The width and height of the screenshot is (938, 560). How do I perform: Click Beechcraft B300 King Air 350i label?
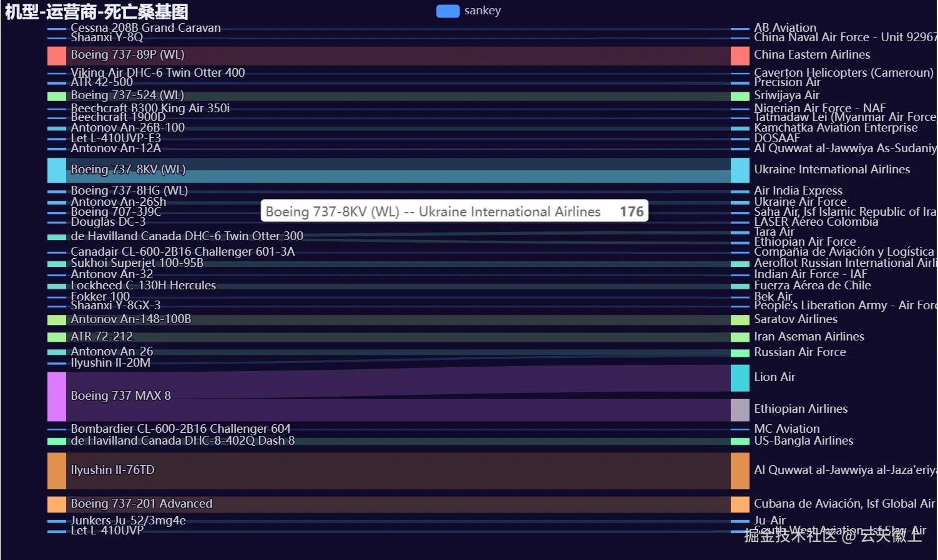coord(150,109)
